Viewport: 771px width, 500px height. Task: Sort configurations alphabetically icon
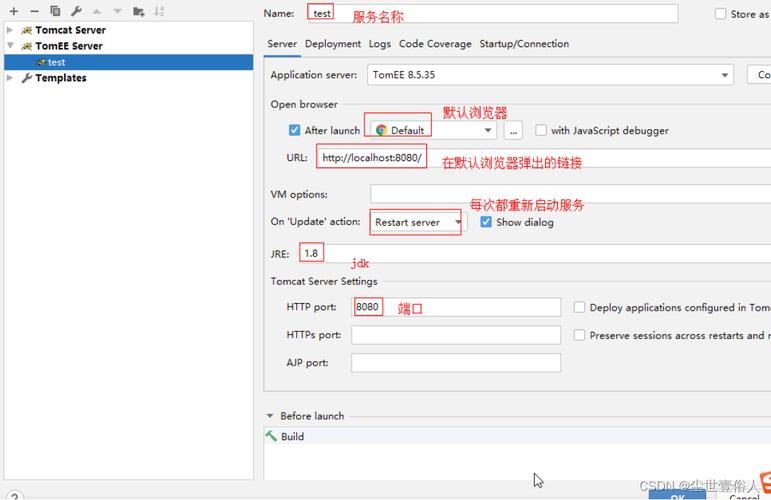click(159, 11)
